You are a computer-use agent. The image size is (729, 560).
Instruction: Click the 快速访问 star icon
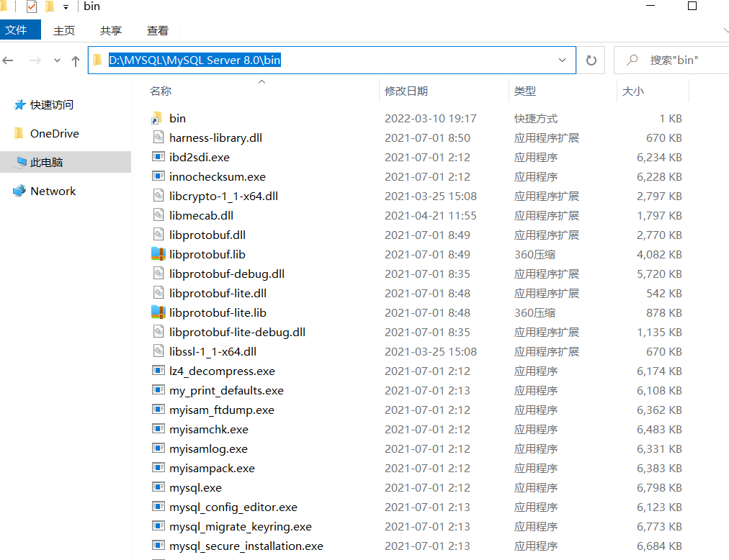19,105
